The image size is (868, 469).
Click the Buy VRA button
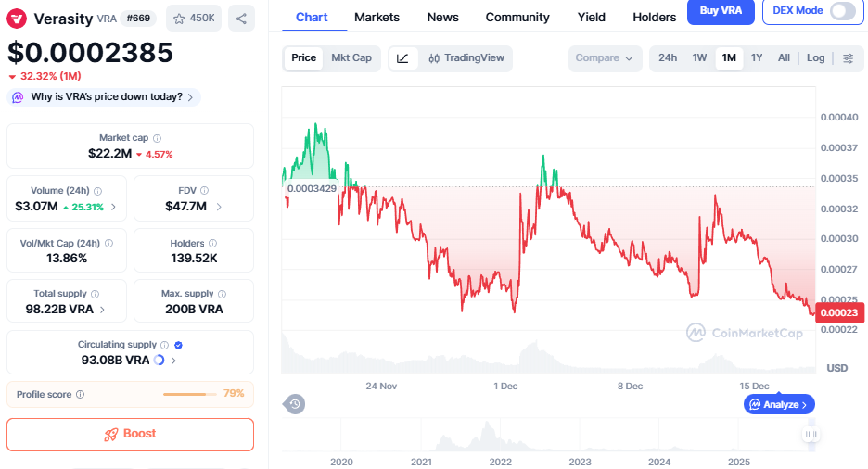tap(720, 11)
